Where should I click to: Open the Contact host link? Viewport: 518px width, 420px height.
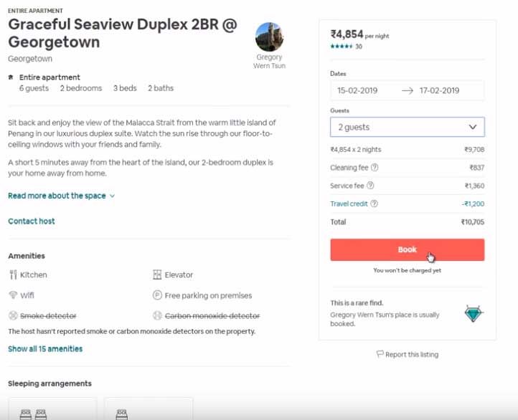point(32,221)
